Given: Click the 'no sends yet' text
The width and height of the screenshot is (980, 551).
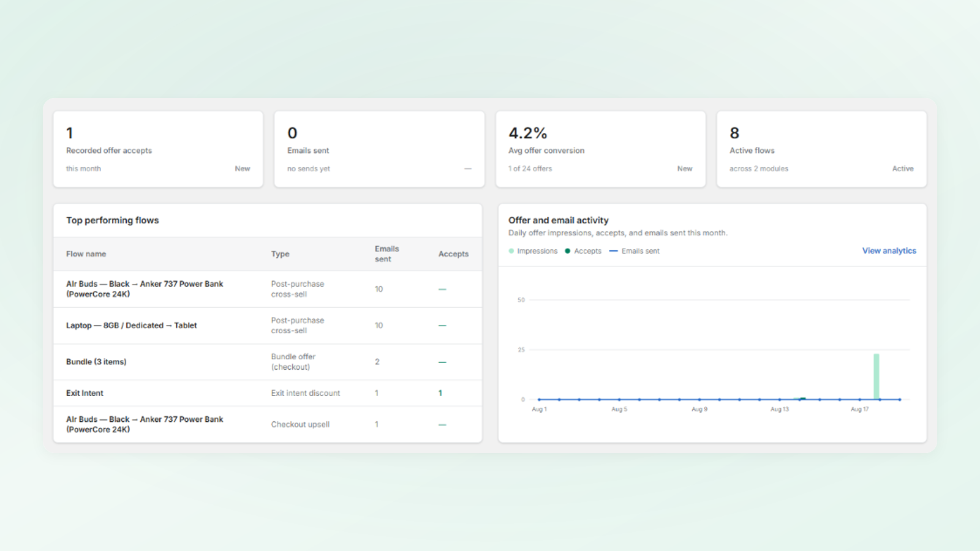Looking at the screenshot, I should coord(309,169).
